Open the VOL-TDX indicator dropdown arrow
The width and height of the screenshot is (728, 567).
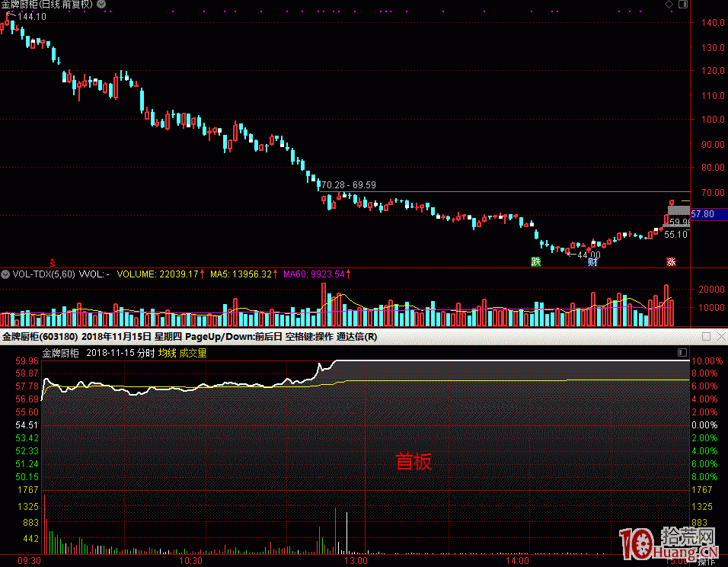tap(5, 274)
